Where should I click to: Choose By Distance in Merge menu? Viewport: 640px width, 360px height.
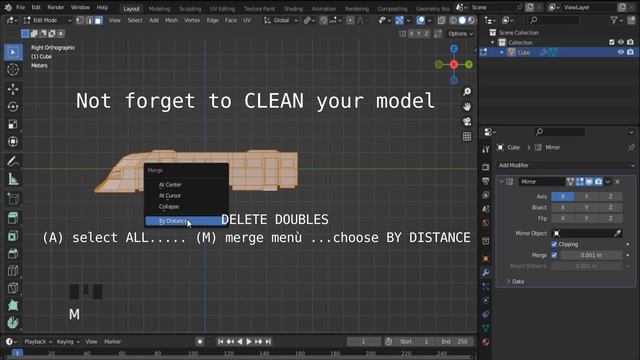click(186, 221)
